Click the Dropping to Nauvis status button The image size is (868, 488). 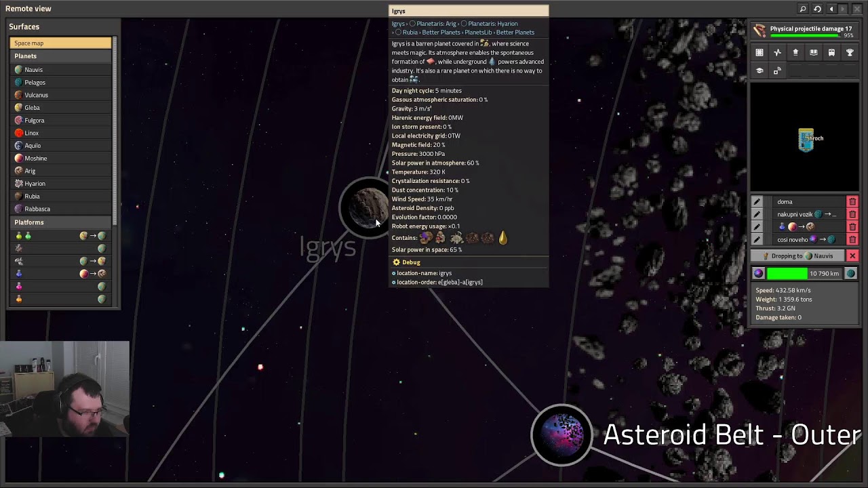tap(798, 256)
